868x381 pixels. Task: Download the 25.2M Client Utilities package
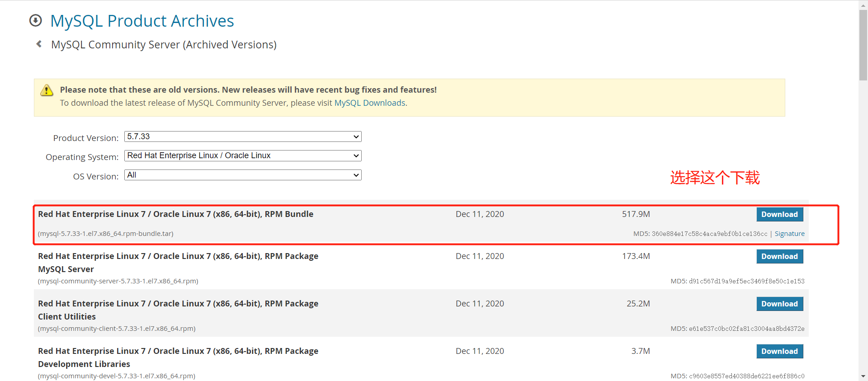[x=780, y=304]
